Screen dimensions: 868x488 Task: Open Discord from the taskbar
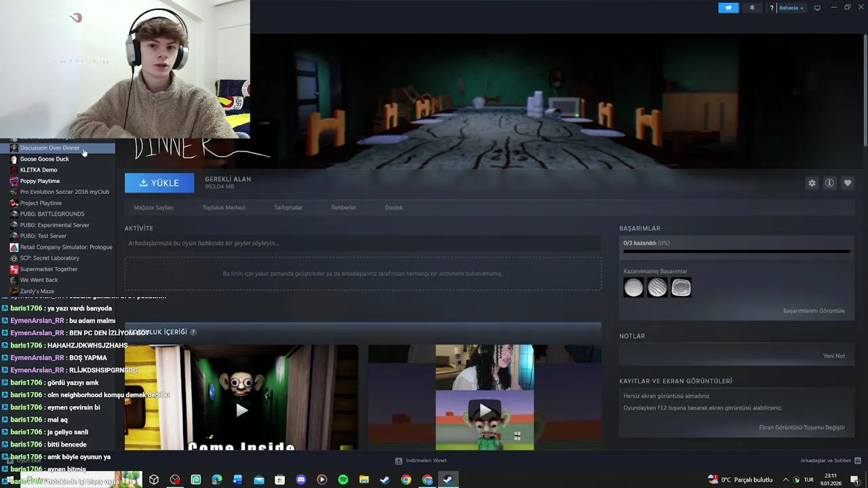[301, 480]
